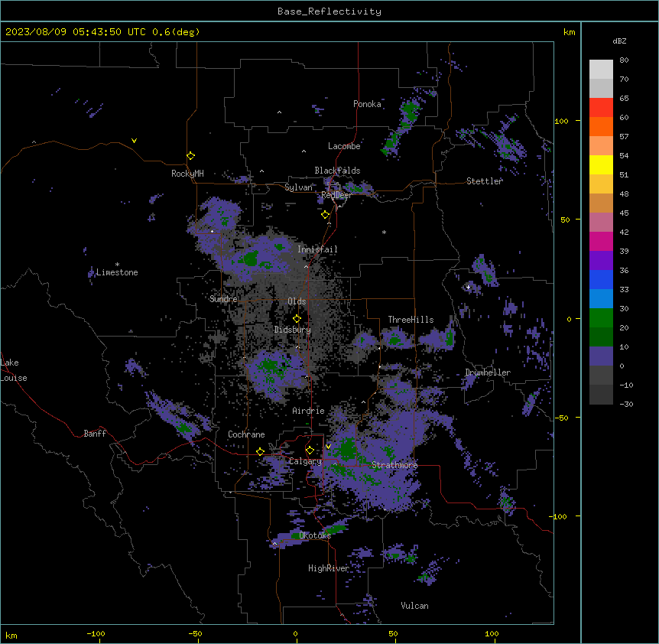This screenshot has height=644, width=659.
Task: Click the RedDeer city label
Action: (x=336, y=195)
